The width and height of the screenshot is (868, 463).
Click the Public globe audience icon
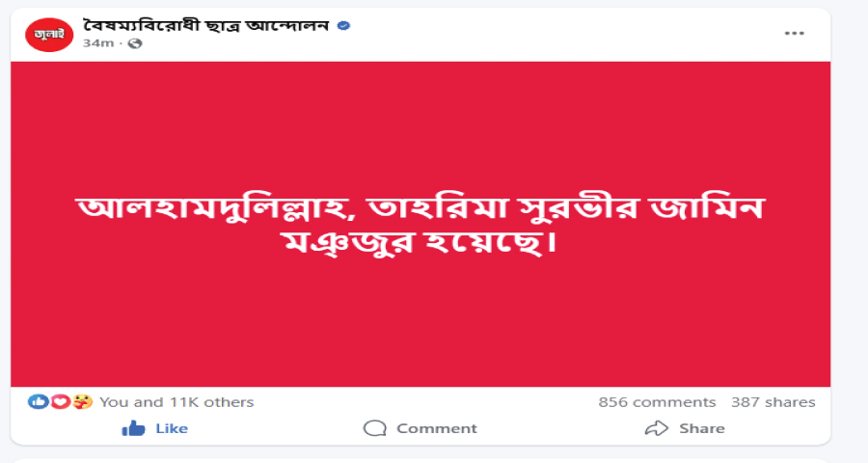tap(135, 43)
